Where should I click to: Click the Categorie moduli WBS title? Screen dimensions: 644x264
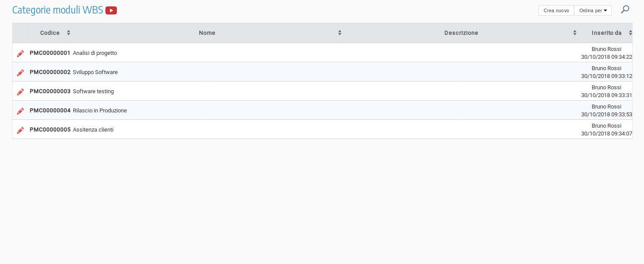58,10
